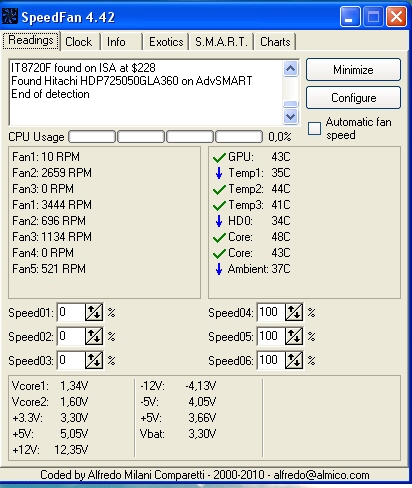Click the fourth CPU Usage bar
The height and width of the screenshot is (488, 412).
239,137
